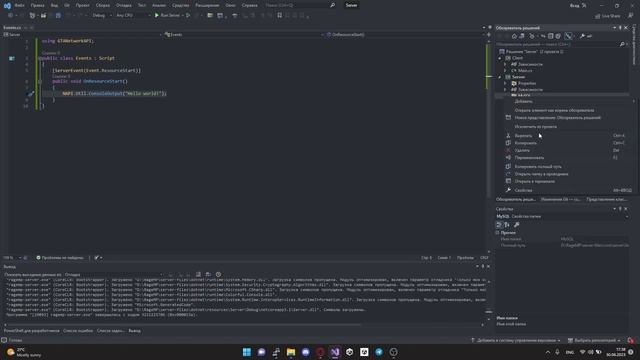Click the wrench properties icon in Solution Explorer toolbar
The width and height of the screenshot is (640, 360).
point(582,36)
